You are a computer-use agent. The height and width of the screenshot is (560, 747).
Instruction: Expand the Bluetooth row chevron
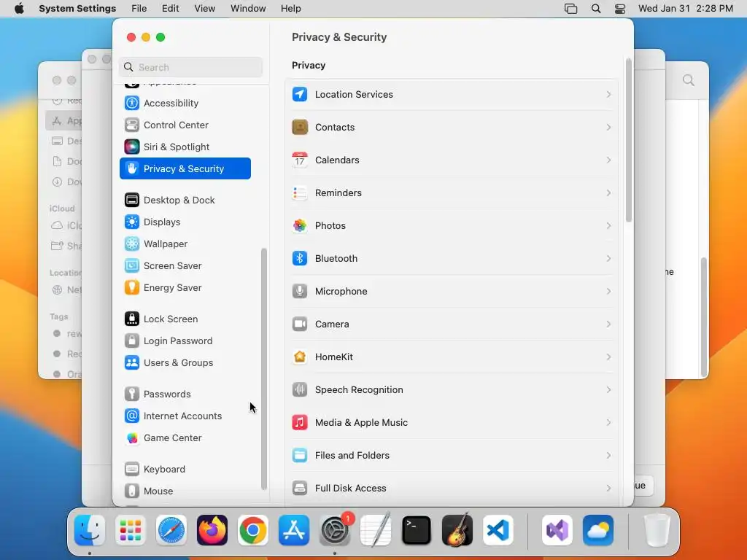point(608,259)
